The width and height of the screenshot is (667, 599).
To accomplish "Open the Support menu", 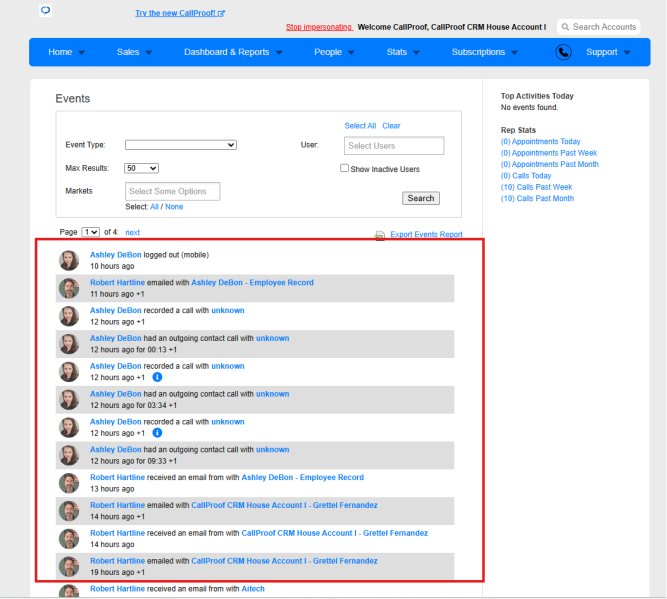I will tap(608, 52).
